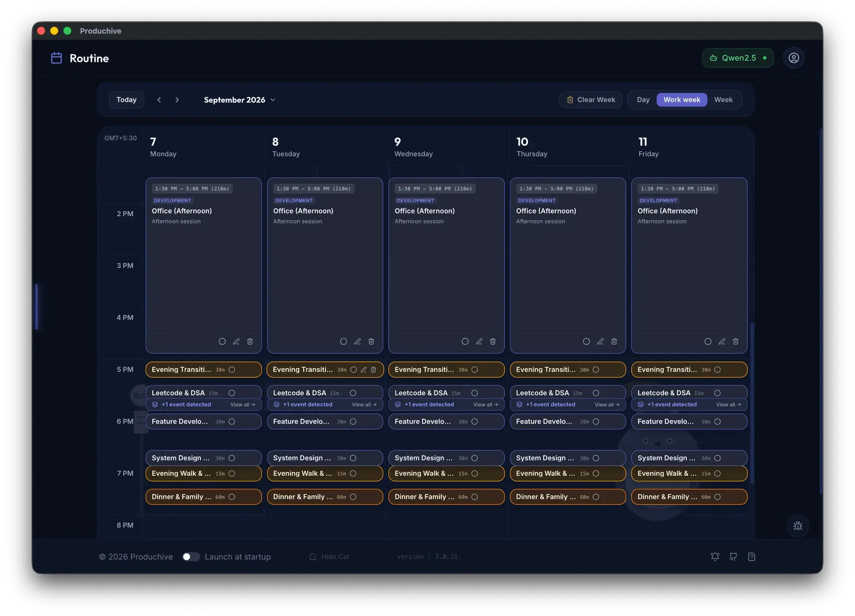Screen dimensions: 855x616
Task: Open the help document icon in footer
Action: 752,556
